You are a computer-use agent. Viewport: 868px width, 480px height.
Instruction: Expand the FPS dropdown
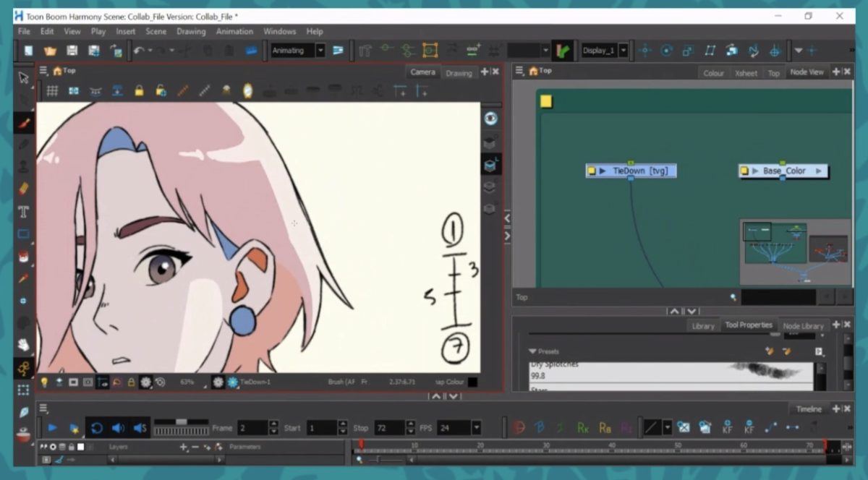coord(477,428)
